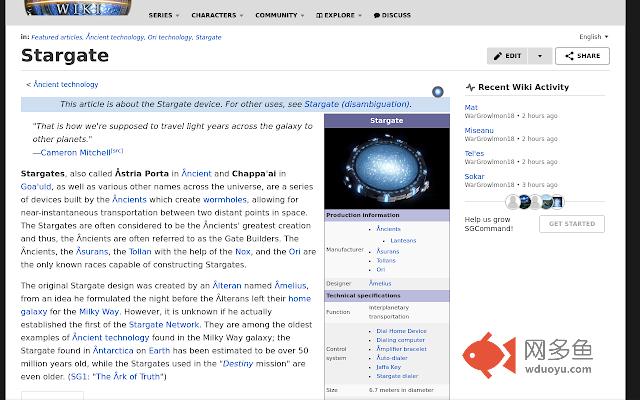Open Dial Home Device link
This screenshot has height=400, width=640.
(x=401, y=331)
